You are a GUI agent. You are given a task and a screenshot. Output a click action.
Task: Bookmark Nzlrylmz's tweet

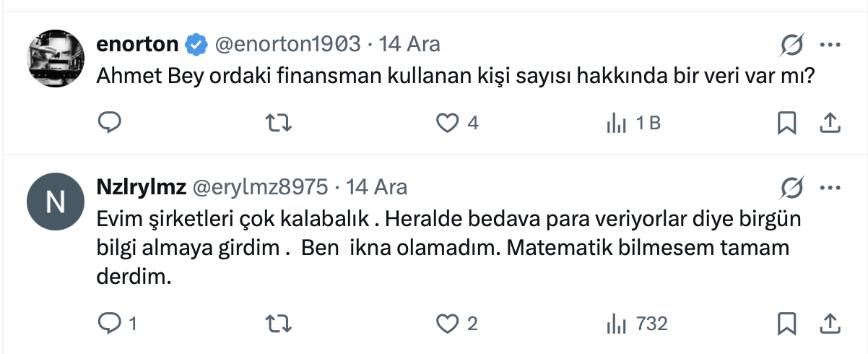coord(786,323)
